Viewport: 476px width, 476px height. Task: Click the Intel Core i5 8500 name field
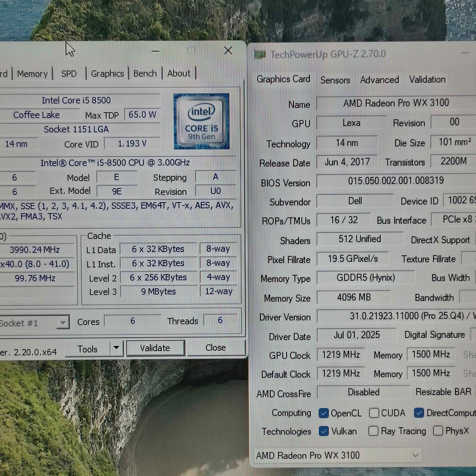(x=76, y=100)
